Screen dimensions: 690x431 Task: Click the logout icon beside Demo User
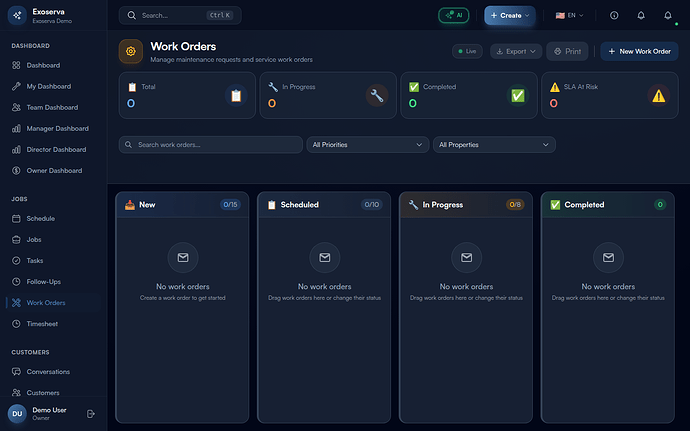click(x=91, y=413)
